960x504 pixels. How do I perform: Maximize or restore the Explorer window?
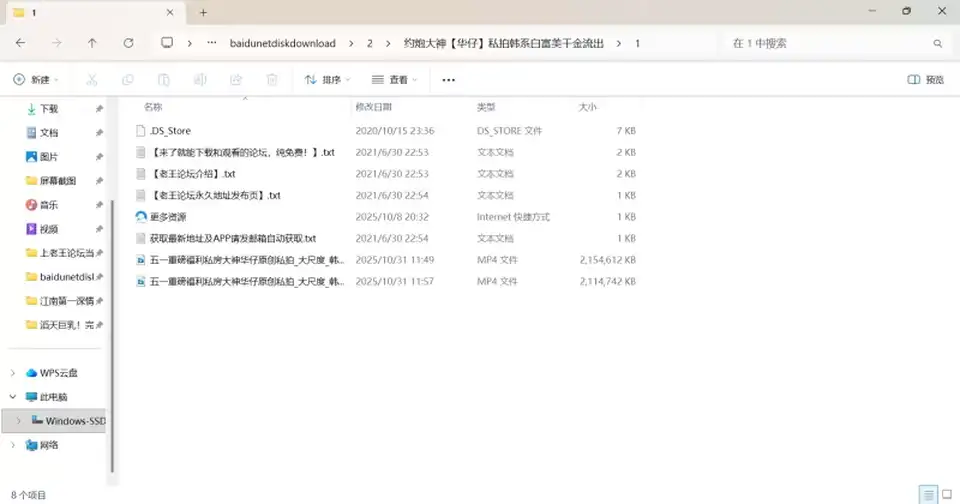click(907, 11)
